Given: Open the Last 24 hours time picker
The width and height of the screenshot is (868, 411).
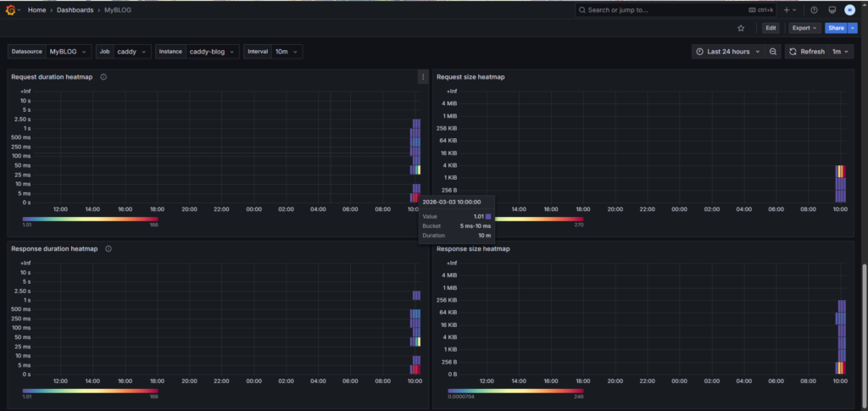Looking at the screenshot, I should click(727, 52).
